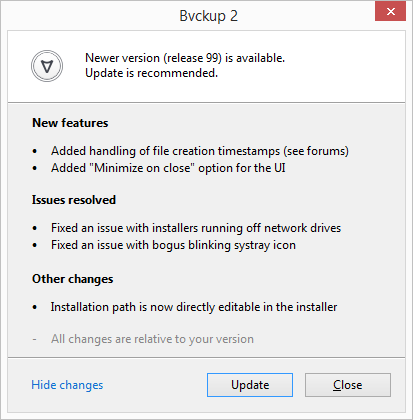Click the installation path editable entry
Screen dimensions: 413x420
tap(194, 307)
